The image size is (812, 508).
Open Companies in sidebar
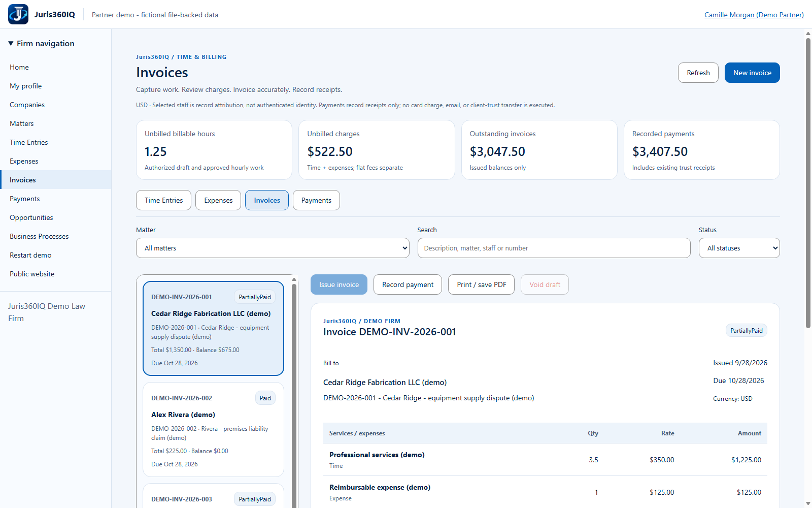click(x=56, y=105)
